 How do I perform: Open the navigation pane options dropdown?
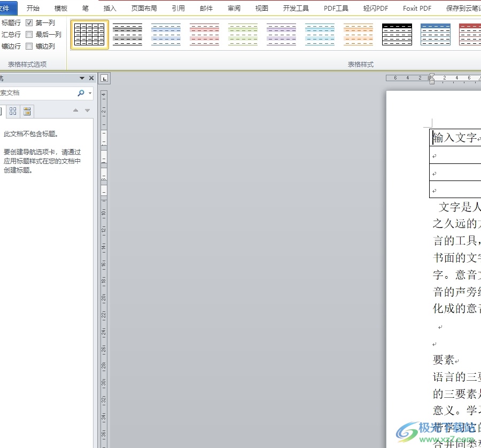(x=82, y=78)
